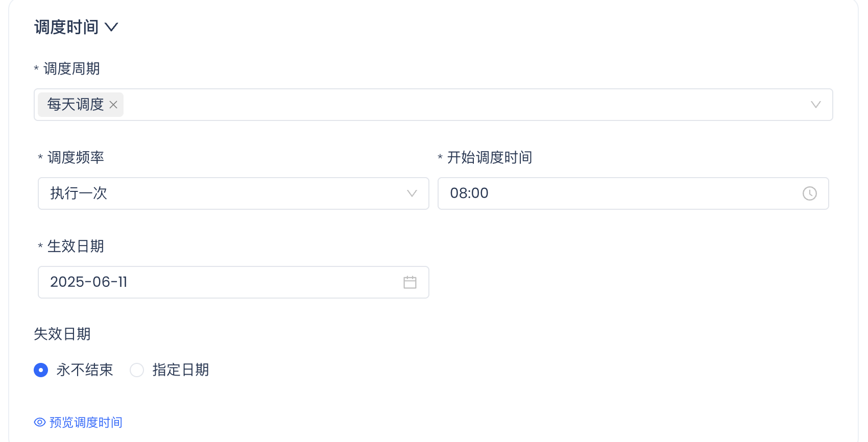The width and height of the screenshot is (868, 442).
Task: Open the 调度周期 dropdown arrow
Action: (815, 105)
